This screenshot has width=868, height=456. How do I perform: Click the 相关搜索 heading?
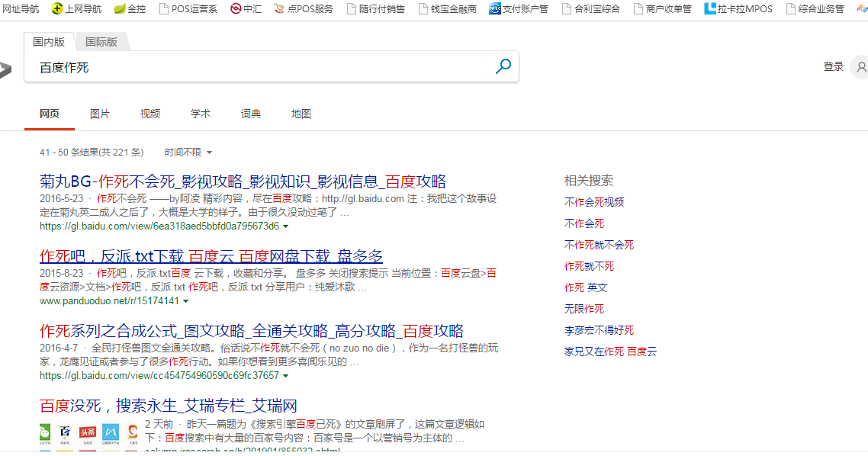[x=588, y=181]
